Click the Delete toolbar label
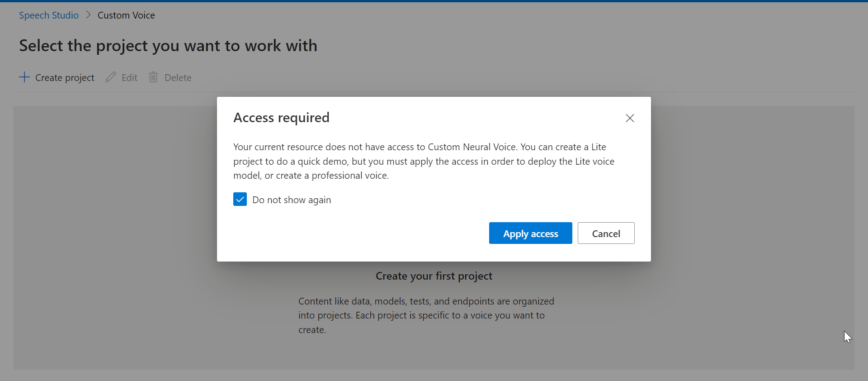Viewport: 868px width, 381px height. [178, 78]
